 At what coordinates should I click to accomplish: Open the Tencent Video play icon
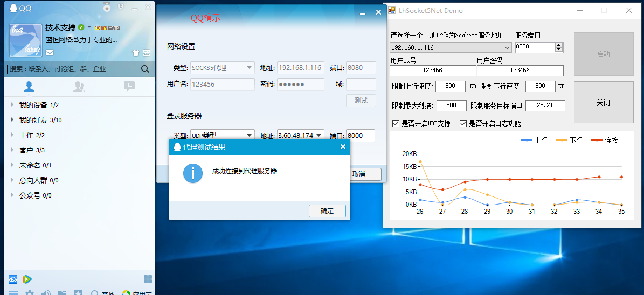(27, 279)
